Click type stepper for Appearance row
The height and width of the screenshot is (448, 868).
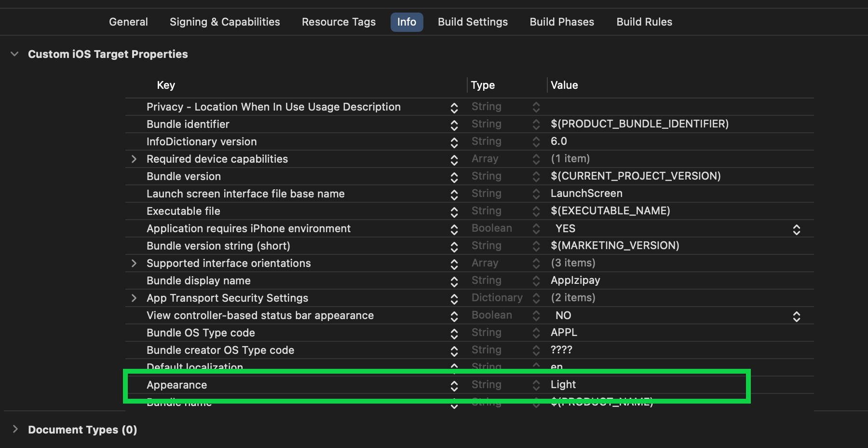[536, 385]
